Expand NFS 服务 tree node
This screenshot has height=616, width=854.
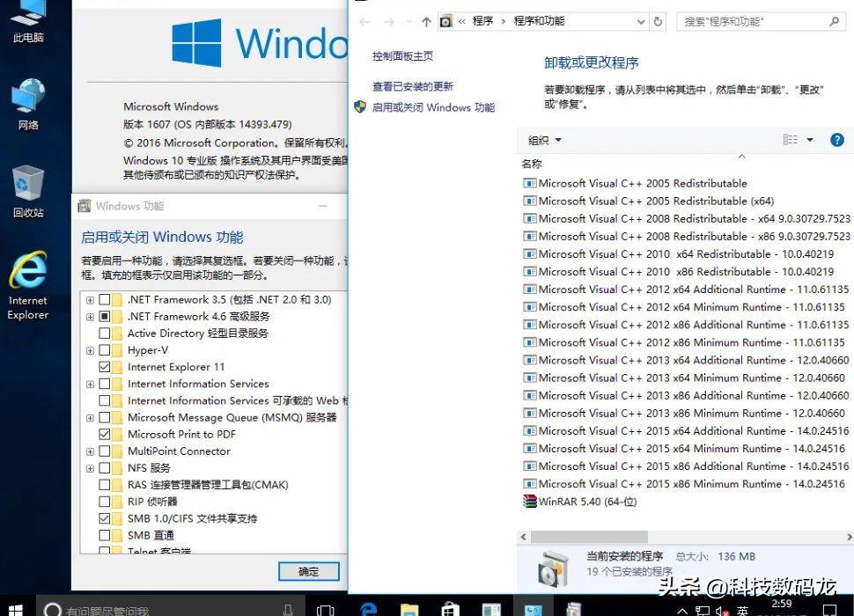tap(90, 468)
